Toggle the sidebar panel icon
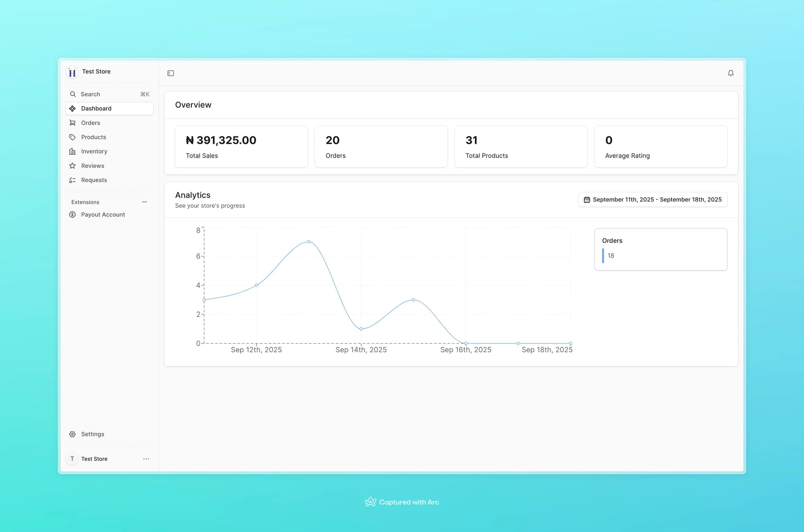 click(x=170, y=73)
